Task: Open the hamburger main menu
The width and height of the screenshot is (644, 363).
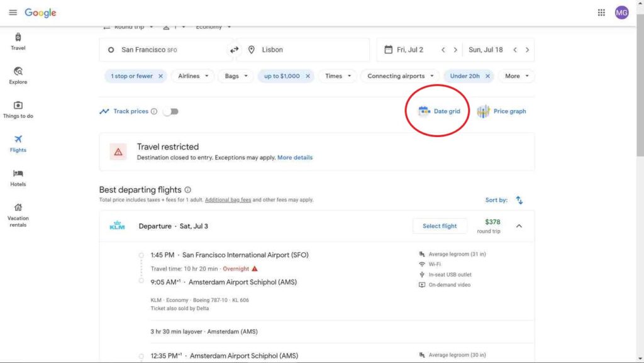Action: [13, 13]
